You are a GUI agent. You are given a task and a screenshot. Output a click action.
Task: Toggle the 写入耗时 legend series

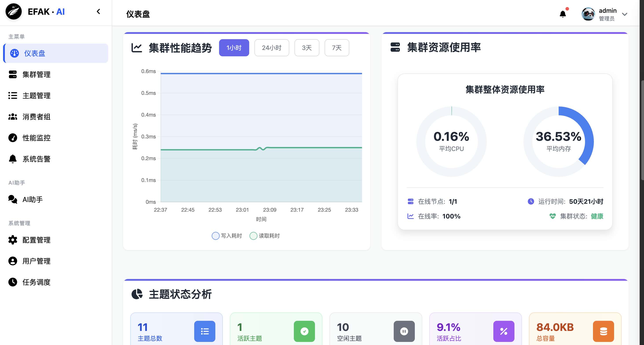pyautogui.click(x=227, y=235)
